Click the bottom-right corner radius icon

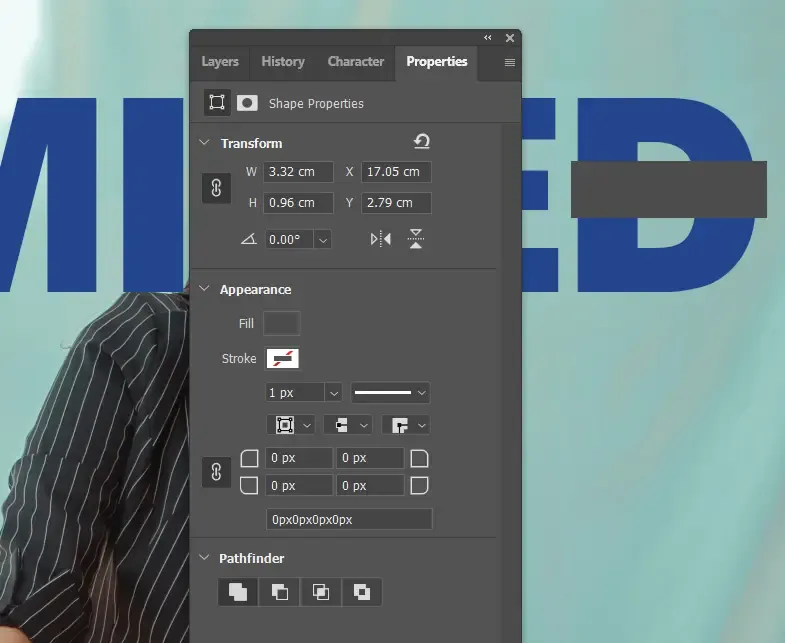click(419, 485)
